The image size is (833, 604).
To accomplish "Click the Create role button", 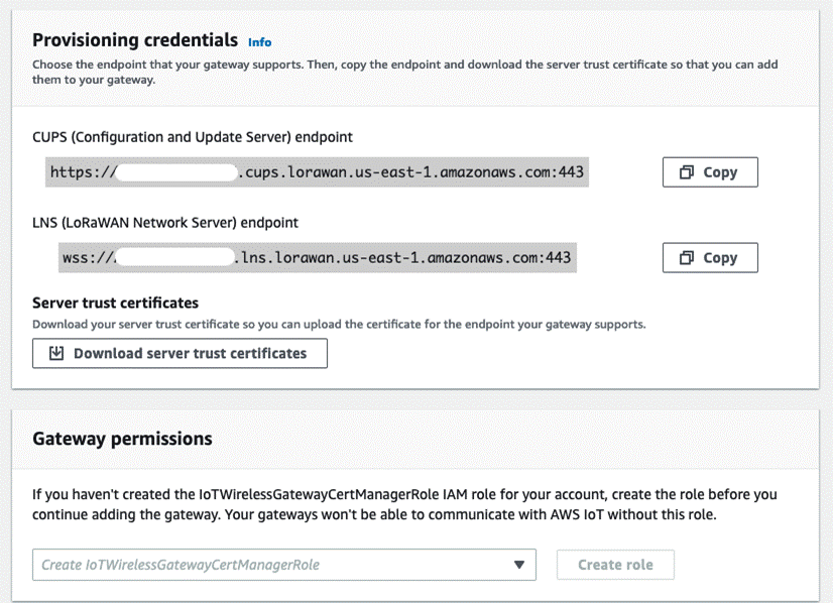I will tap(615, 564).
